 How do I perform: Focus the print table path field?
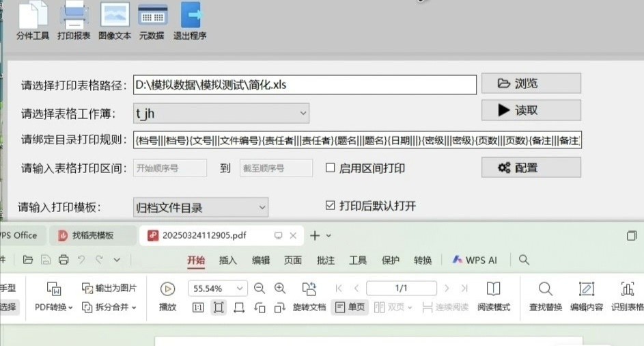tap(305, 85)
